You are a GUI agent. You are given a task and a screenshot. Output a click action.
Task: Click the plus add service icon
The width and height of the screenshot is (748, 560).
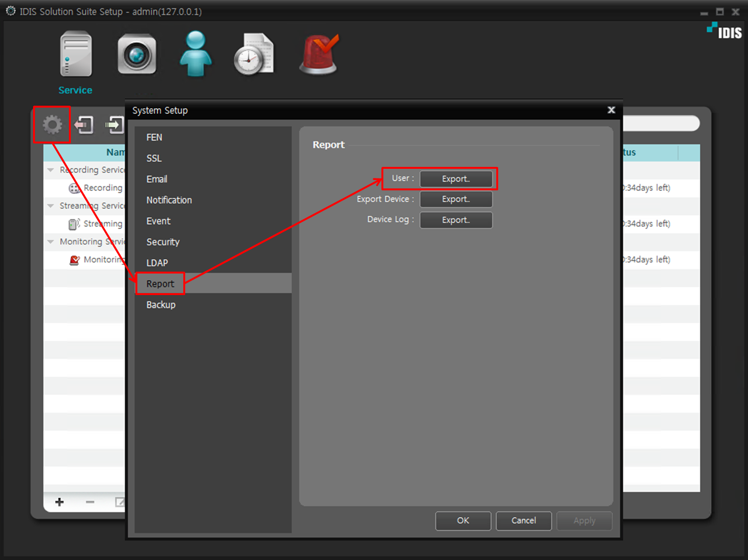(59, 502)
